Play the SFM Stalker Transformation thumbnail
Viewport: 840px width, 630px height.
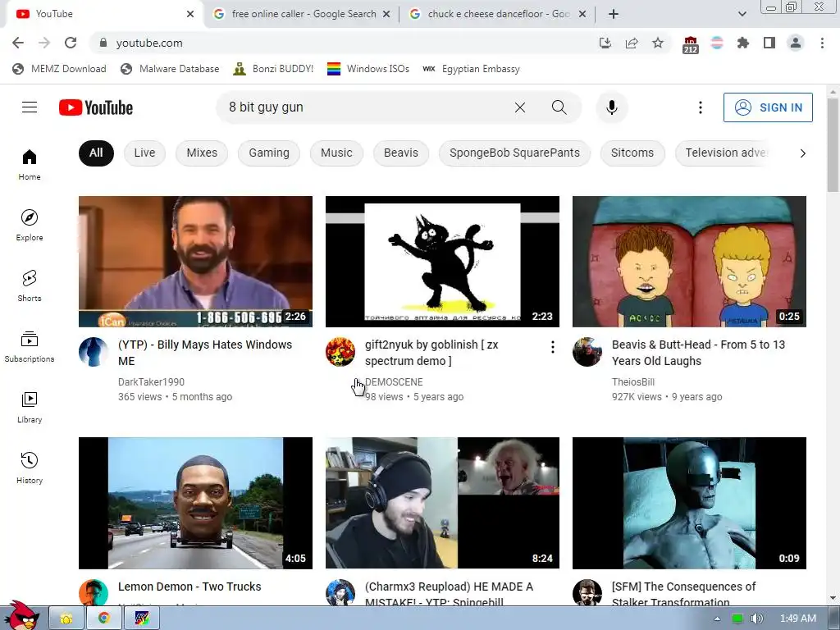pos(689,503)
